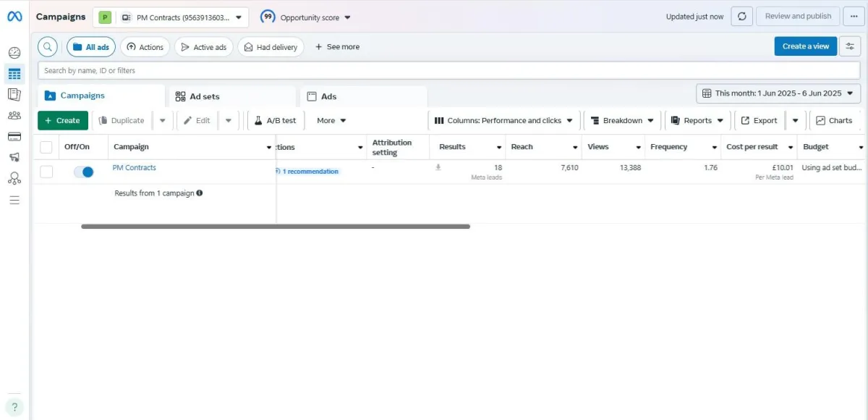
Task: Click See more filters
Action: click(337, 47)
